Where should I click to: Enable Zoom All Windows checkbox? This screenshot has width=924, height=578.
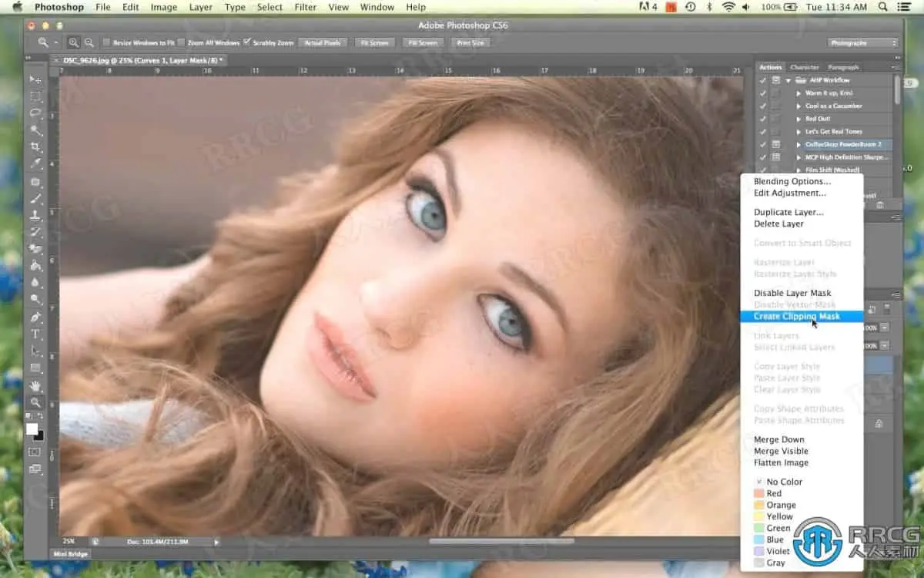tap(181, 42)
